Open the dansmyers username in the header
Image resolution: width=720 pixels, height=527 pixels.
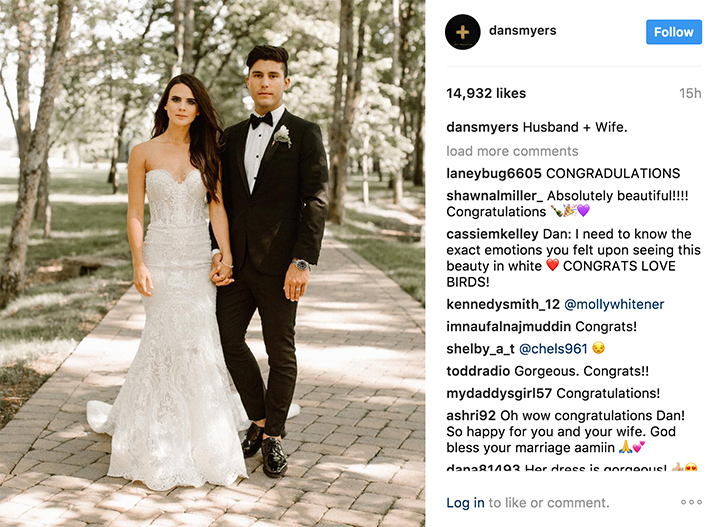pyautogui.click(x=523, y=30)
